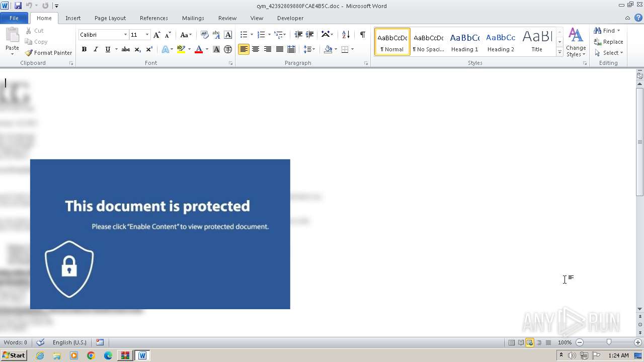Apply the Normal style

click(392, 42)
